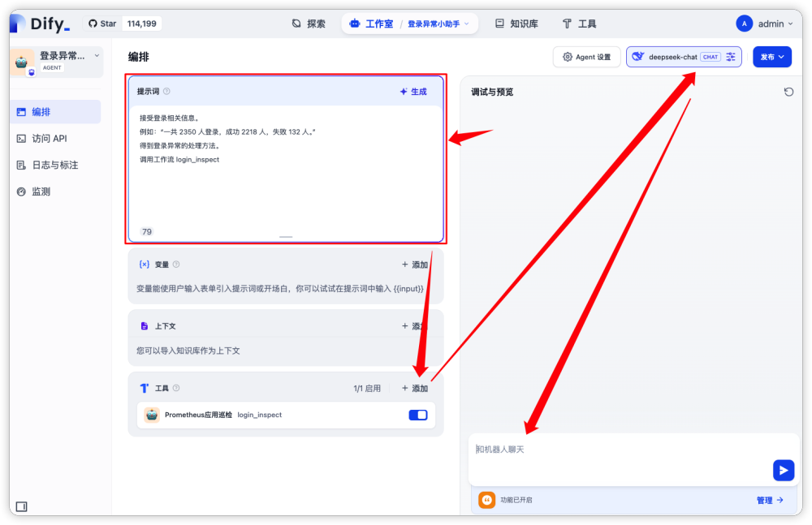Click the admin avatar icon
Viewport: 812px width, 525px height.
click(x=744, y=24)
